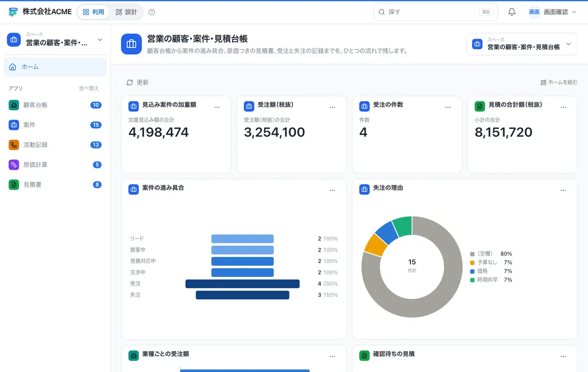Click the 見積対応中 stage label in chart
The height and width of the screenshot is (372, 588).
tap(143, 261)
